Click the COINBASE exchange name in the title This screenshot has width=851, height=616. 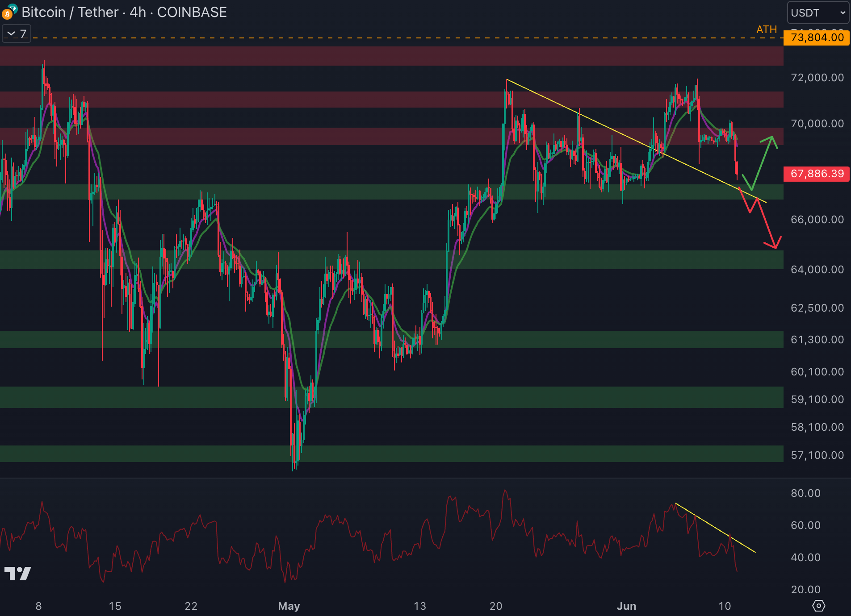[x=192, y=12]
